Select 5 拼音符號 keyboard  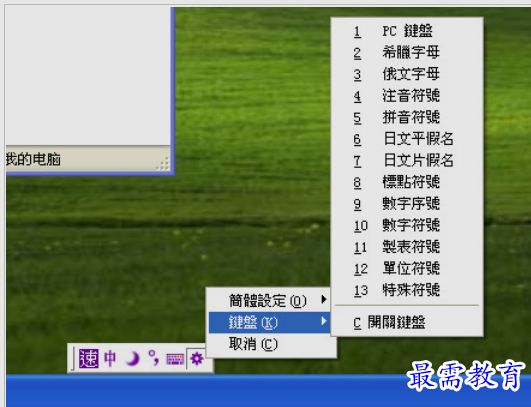click(x=407, y=118)
